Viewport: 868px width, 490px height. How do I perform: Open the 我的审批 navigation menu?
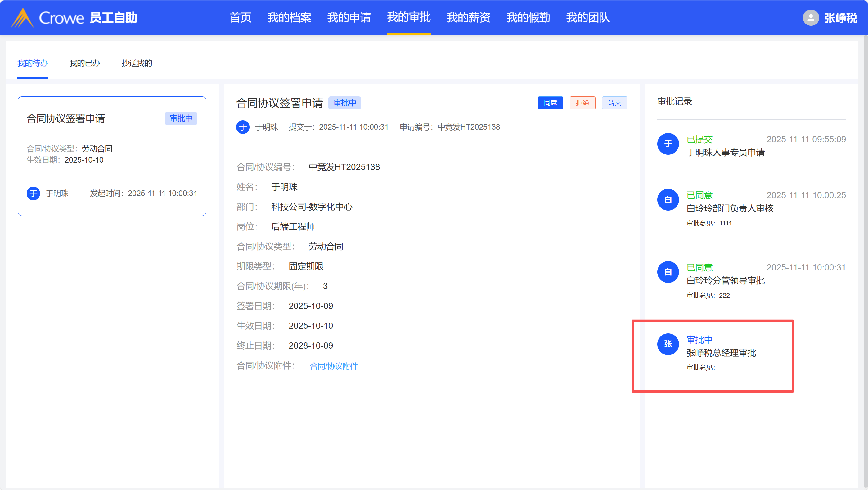[408, 17]
